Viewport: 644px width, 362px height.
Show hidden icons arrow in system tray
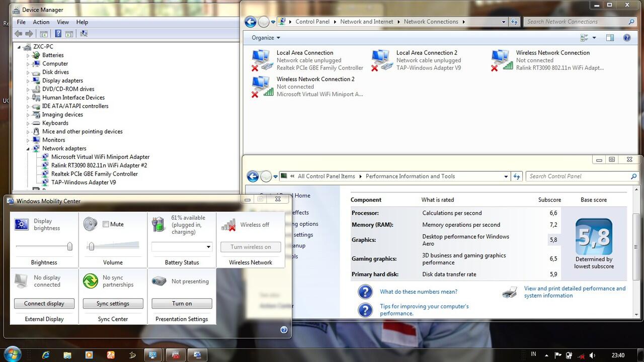(547, 355)
